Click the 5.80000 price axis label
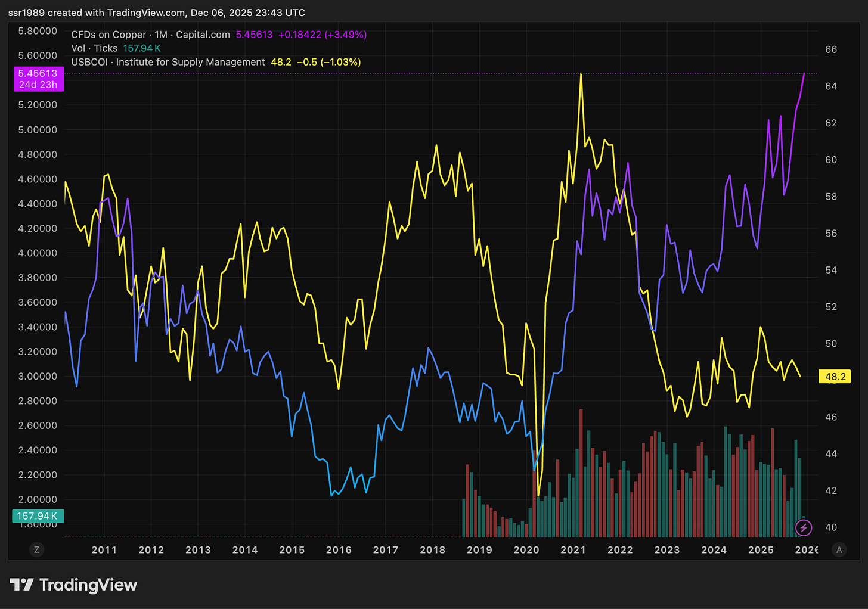This screenshot has height=609, width=868. click(x=38, y=31)
